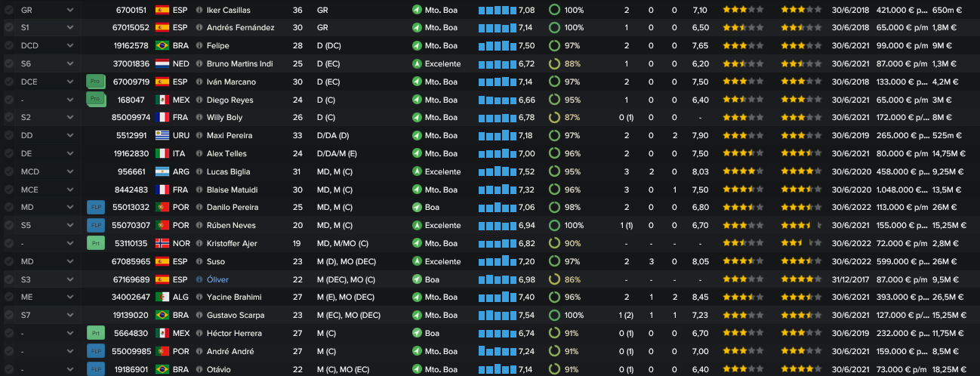Screen dimensions: 980x376
Task: Expand the S3 position dropdown for Óliver
Action: [70, 279]
